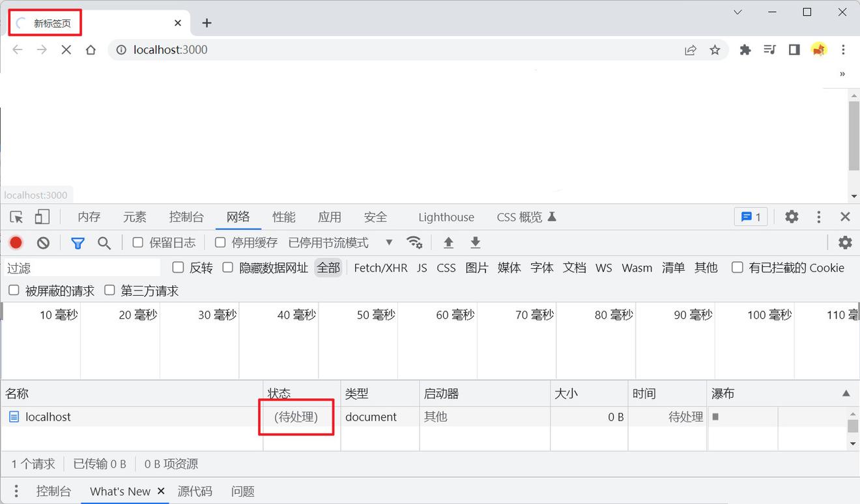860x504 pixels.
Task: Toggle the device toolbar icon
Action: [x=42, y=217]
